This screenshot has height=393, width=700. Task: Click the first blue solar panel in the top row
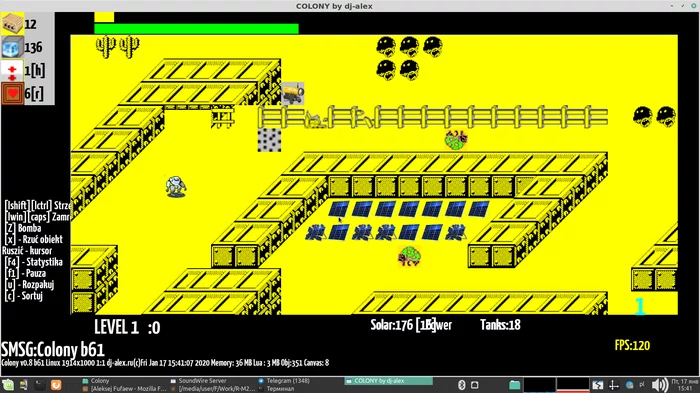[x=339, y=209]
